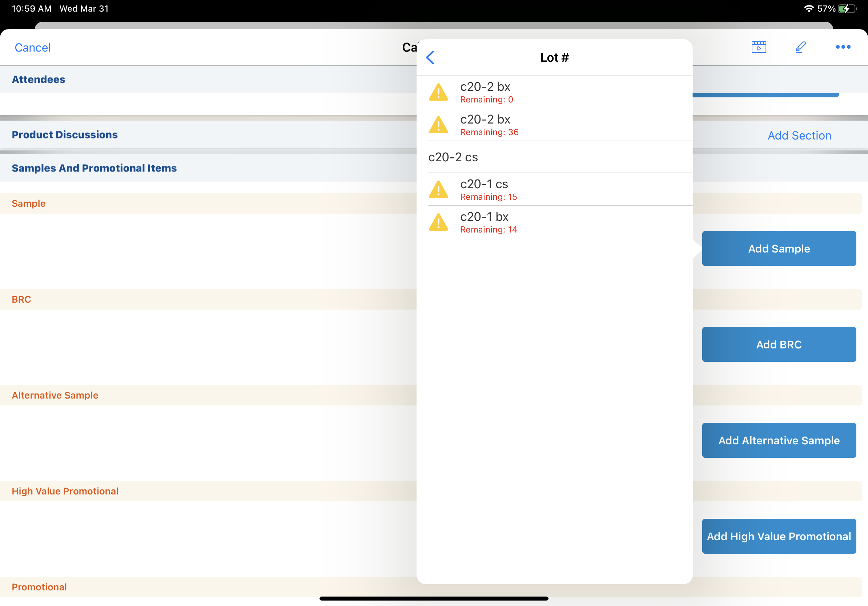Tap warning icon next to c20-1 cs
The image size is (868, 606).
438,189
